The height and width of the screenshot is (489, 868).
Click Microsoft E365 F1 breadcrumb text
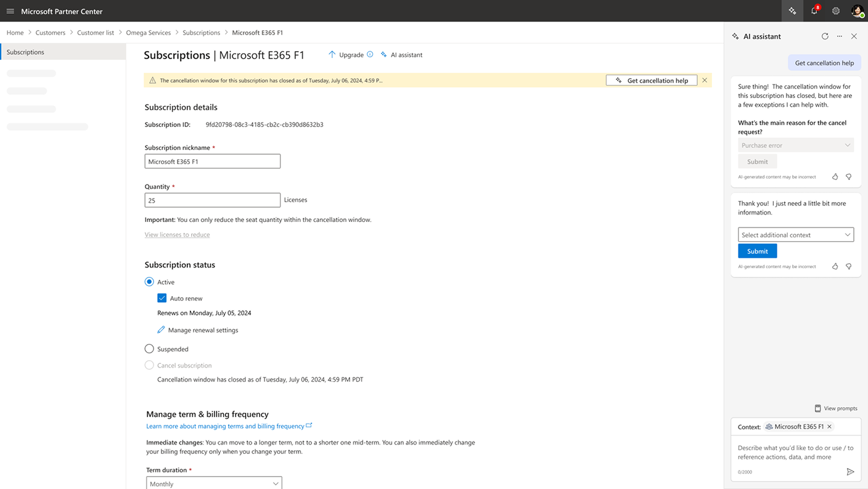click(x=257, y=33)
